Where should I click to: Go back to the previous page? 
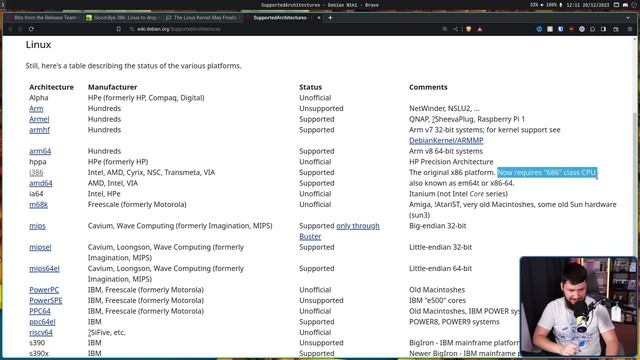[10, 29]
